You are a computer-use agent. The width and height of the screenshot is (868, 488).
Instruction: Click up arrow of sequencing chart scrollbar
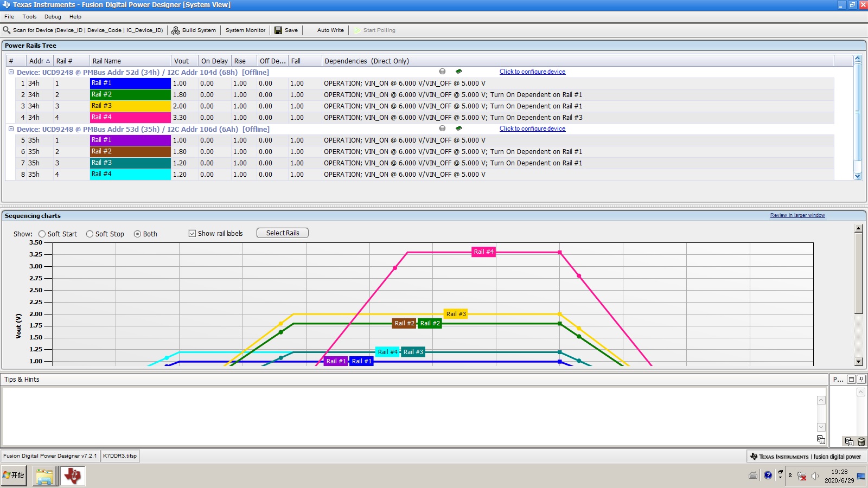[x=859, y=228]
